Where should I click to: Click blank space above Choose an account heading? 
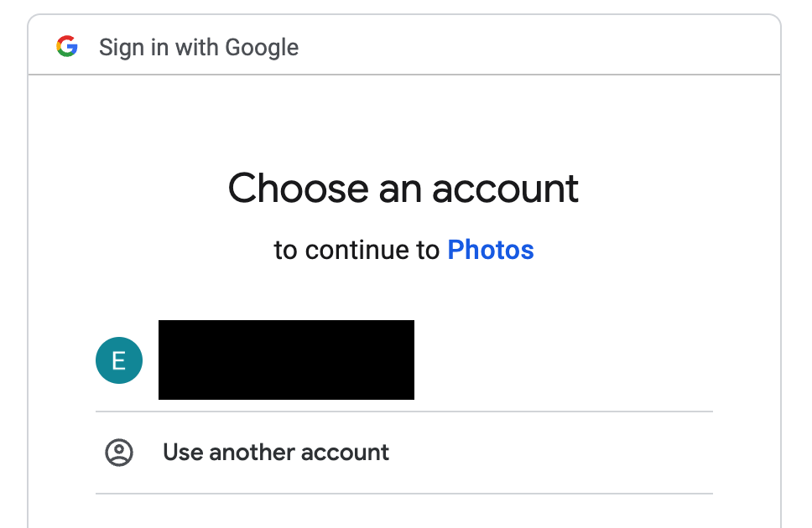pyautogui.click(x=403, y=122)
